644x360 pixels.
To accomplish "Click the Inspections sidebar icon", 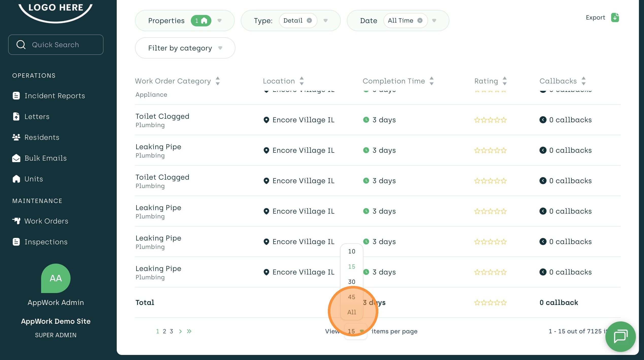I will click(x=16, y=242).
